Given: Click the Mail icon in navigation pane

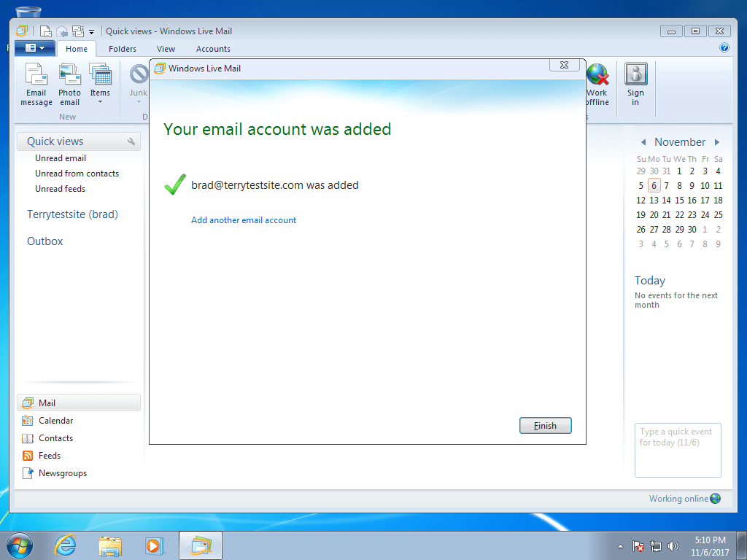Looking at the screenshot, I should (x=28, y=402).
